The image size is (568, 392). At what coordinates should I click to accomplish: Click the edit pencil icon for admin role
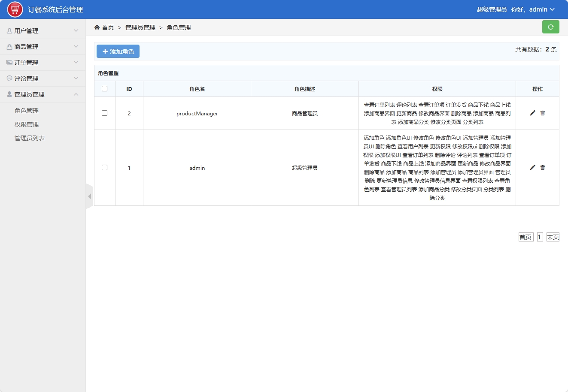tap(532, 167)
